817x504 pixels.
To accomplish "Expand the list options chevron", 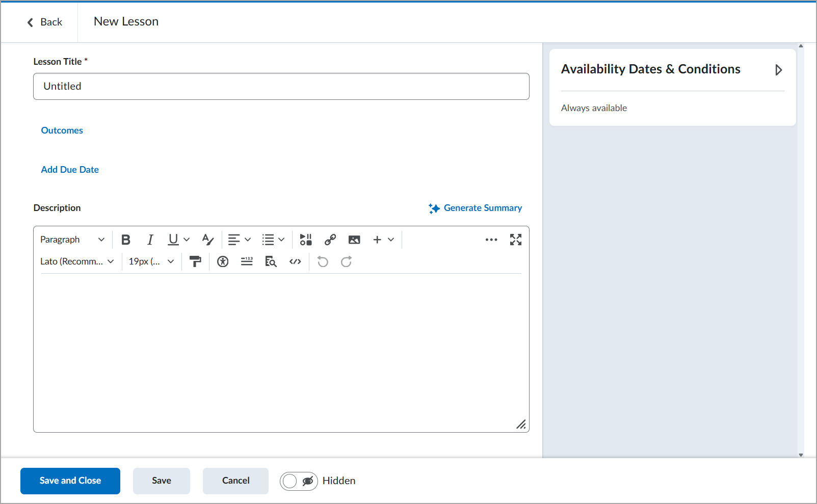I will tap(281, 240).
